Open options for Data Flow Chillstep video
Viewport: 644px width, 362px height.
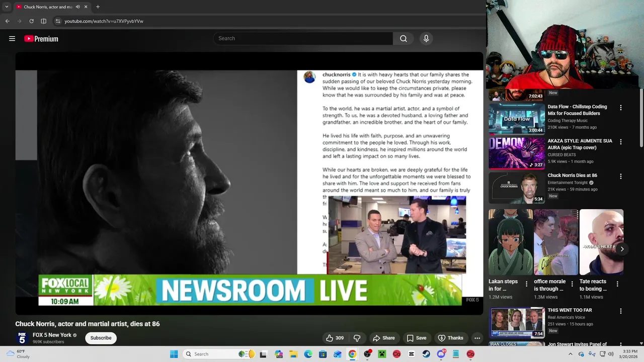click(x=621, y=108)
